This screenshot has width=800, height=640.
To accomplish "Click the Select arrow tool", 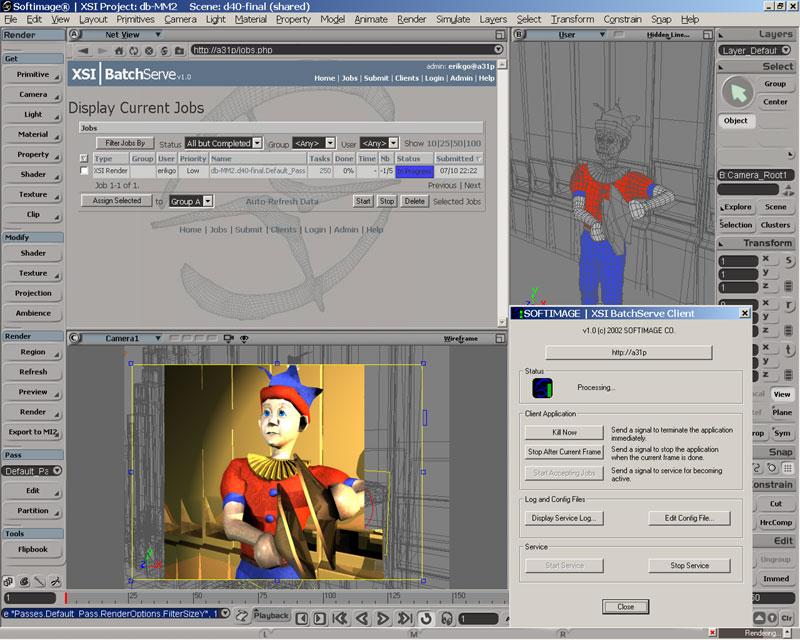I will (738, 93).
